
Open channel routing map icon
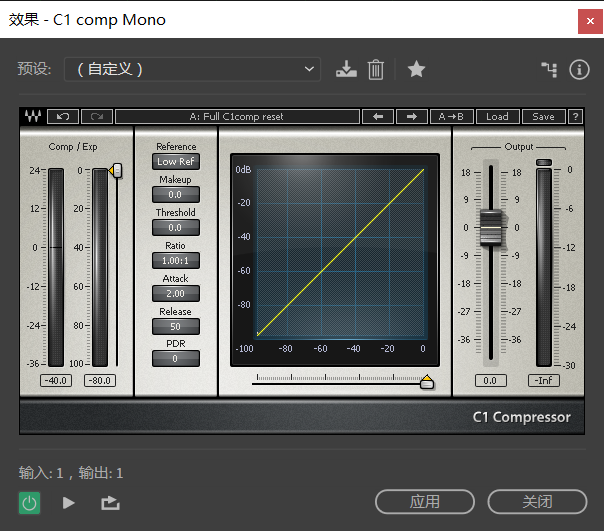549,70
